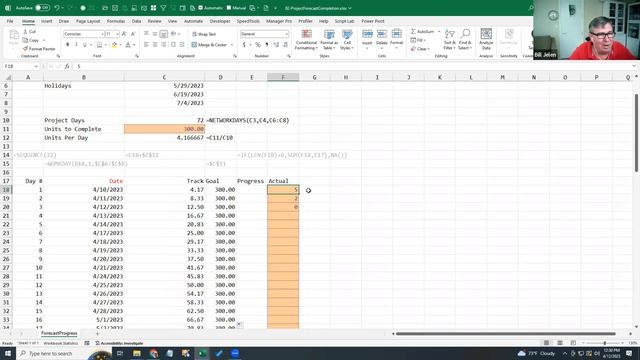
Task: Click the Insert Function fx icon
Action: click(67, 66)
